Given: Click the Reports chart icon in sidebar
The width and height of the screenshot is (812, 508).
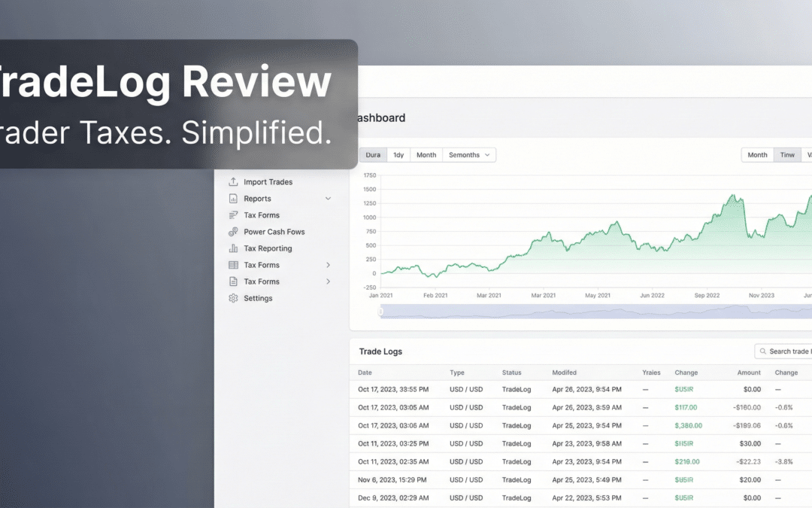Looking at the screenshot, I should pos(233,199).
